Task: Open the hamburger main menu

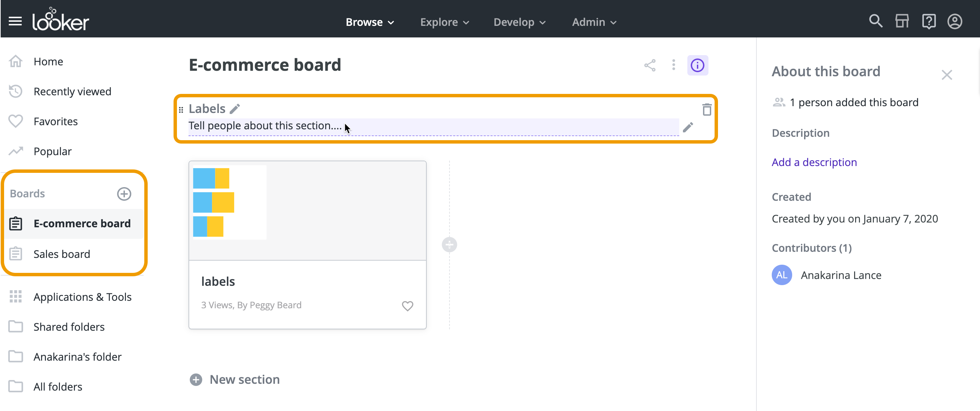Action: [15, 21]
